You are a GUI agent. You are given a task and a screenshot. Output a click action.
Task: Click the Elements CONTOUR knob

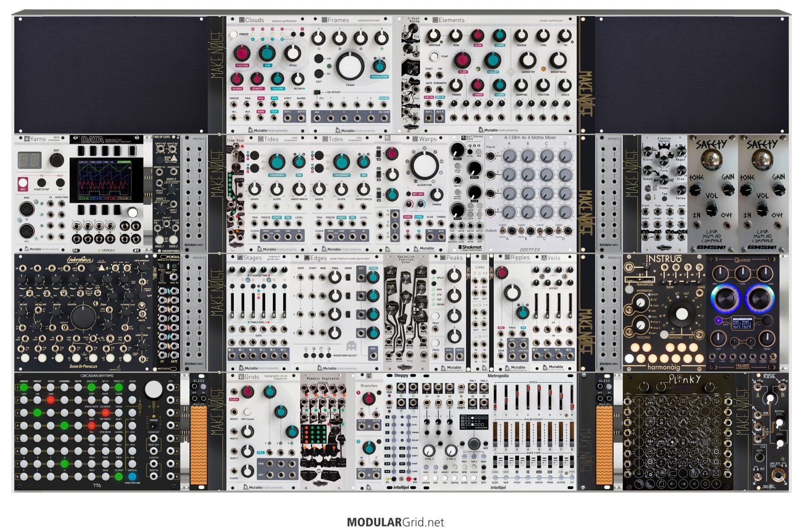(434, 35)
